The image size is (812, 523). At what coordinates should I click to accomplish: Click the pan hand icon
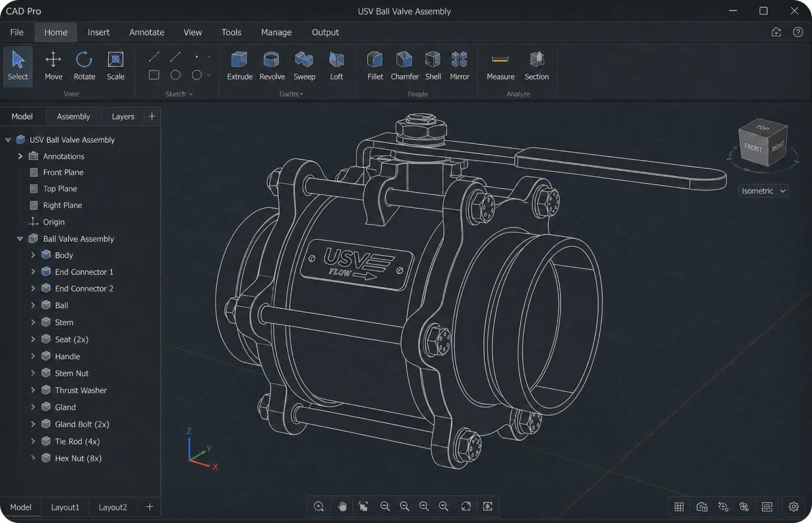click(x=342, y=506)
